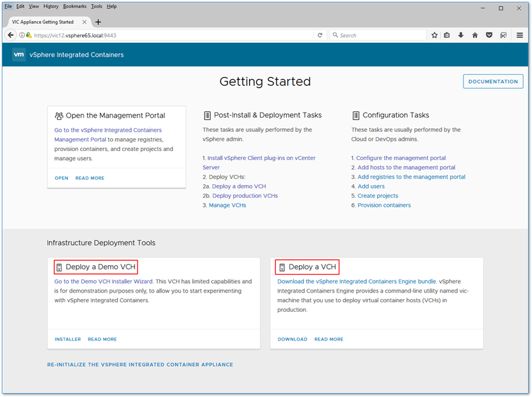Click the DOCUMENTATION button
532x397 pixels.
493,81
